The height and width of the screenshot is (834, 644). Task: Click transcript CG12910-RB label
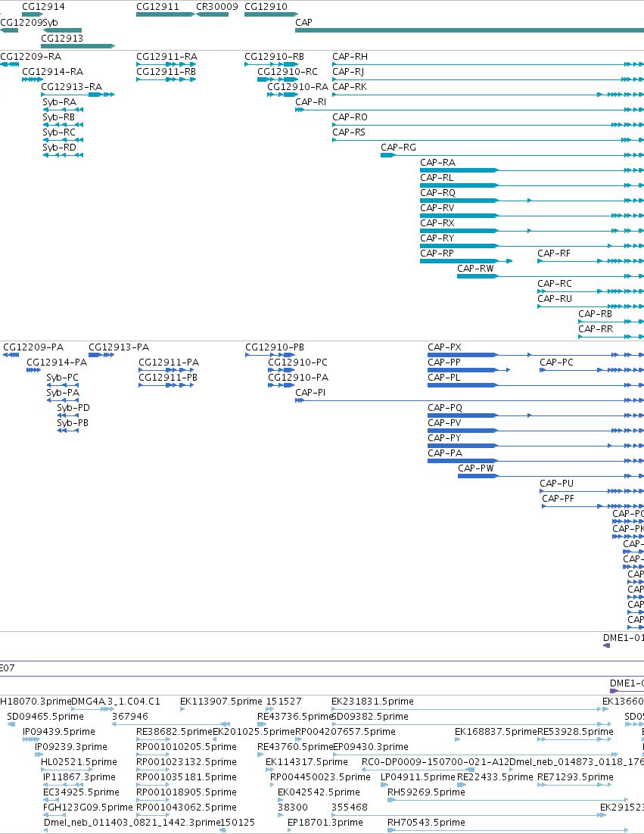[275, 56]
